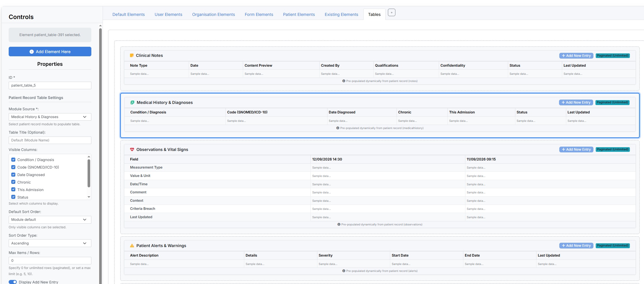Viewport: 644px width, 284px height.
Task: Click the Paginated (Unlimited) badge in Clinical Notes
Action: [613, 56]
